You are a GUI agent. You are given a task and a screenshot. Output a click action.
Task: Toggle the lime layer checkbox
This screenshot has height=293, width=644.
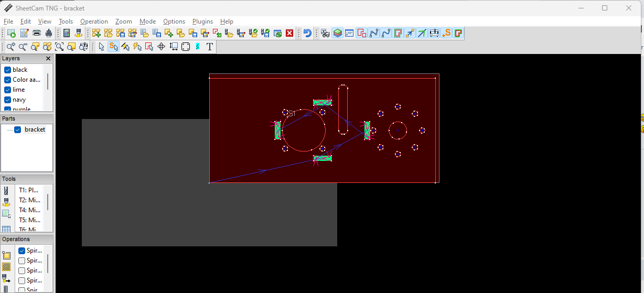[8, 90]
